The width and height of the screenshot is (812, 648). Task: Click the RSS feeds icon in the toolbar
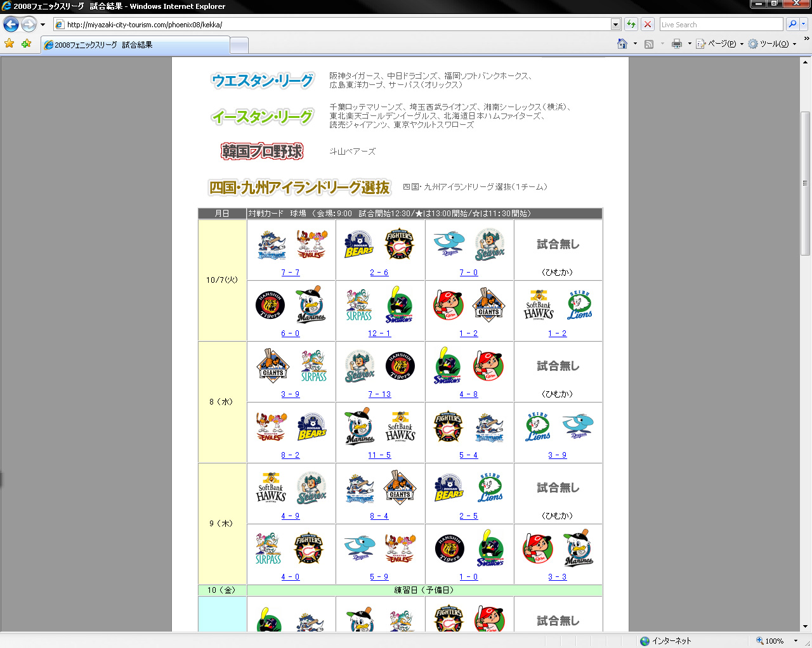(x=649, y=44)
